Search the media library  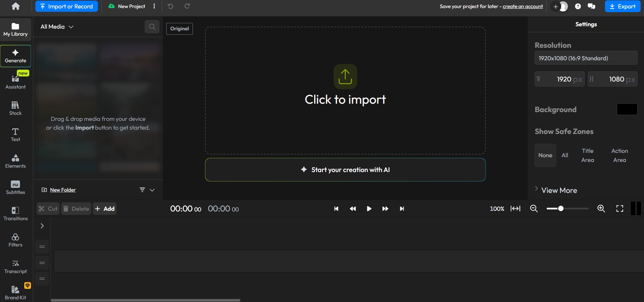coord(152,27)
